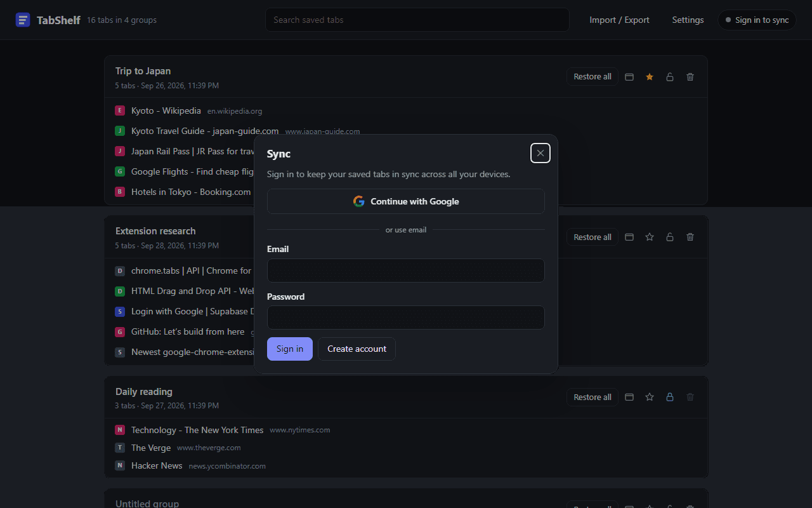Open Kyoto Travel Guide - japan-guide.com link

point(205,131)
